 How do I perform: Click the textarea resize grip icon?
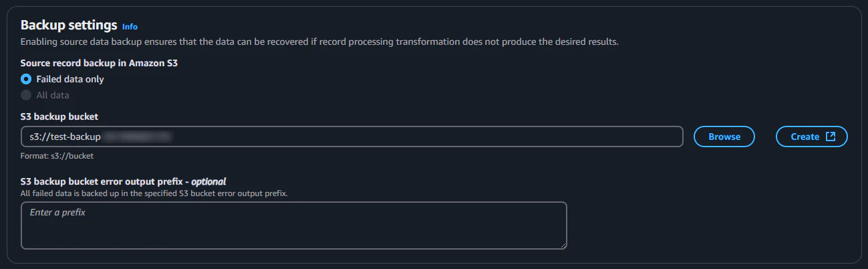pos(563,246)
